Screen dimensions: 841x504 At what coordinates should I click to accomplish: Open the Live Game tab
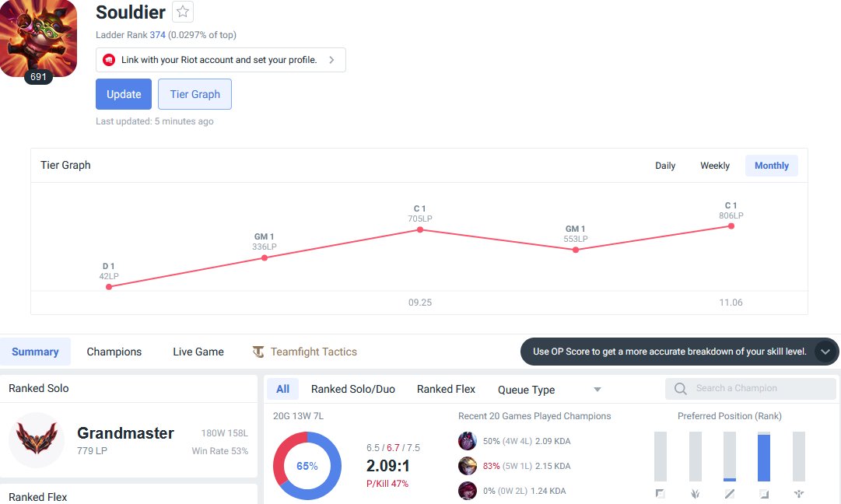coord(198,352)
